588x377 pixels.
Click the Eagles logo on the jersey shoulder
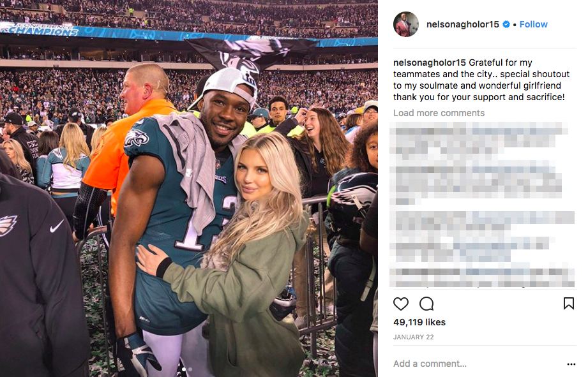pos(137,138)
